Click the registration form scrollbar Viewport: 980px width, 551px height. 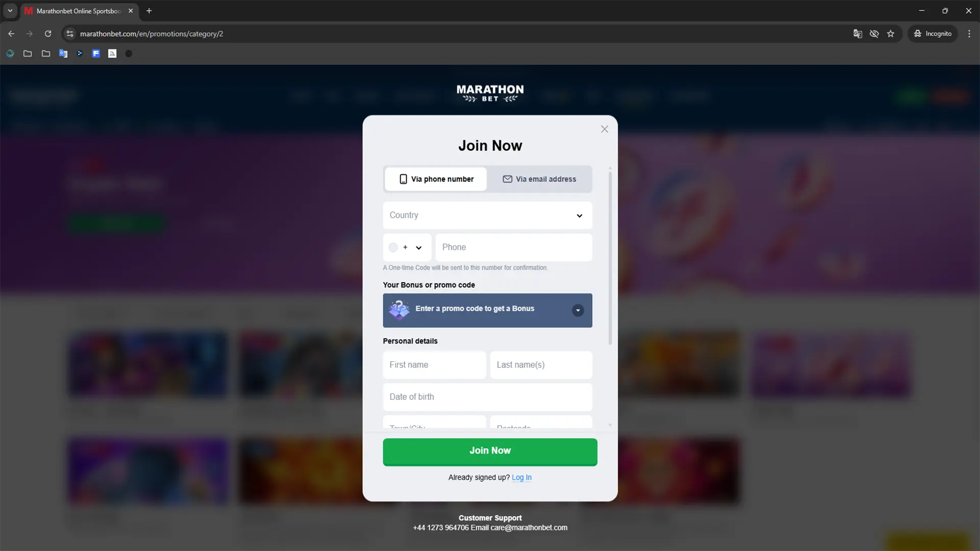point(610,258)
